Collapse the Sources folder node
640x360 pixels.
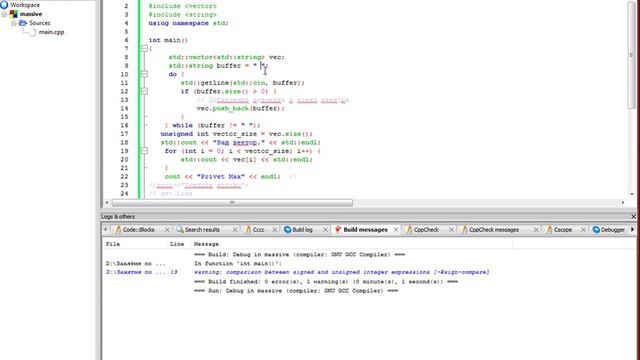coord(13,23)
